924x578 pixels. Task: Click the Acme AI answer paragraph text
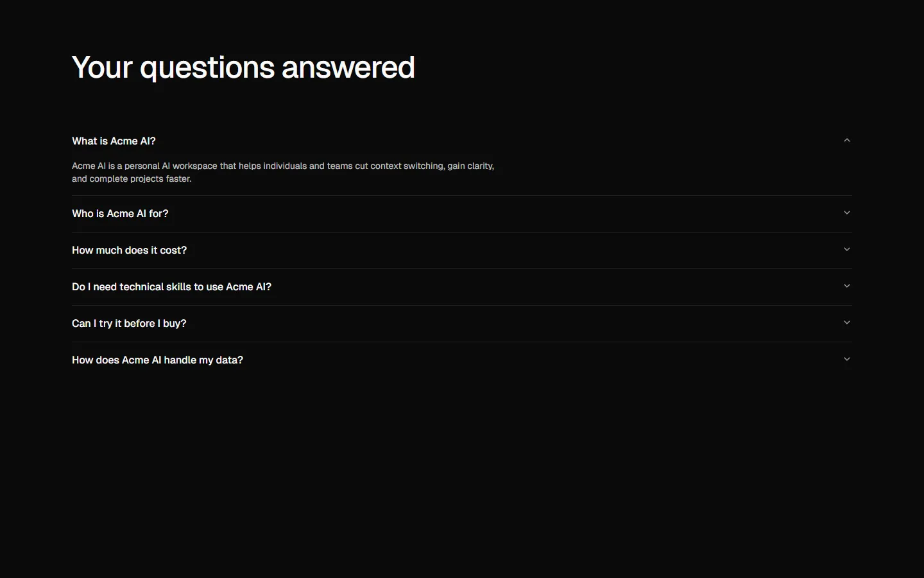coord(282,172)
